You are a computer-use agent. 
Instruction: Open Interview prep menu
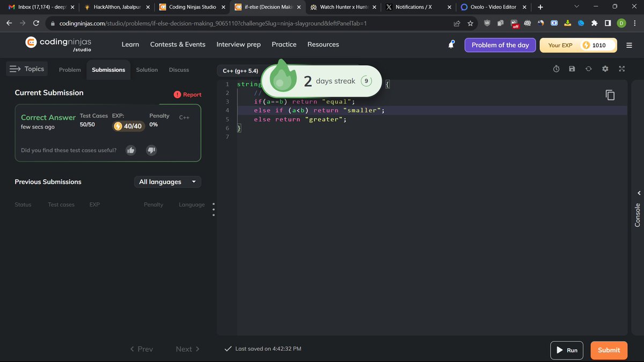point(238,45)
